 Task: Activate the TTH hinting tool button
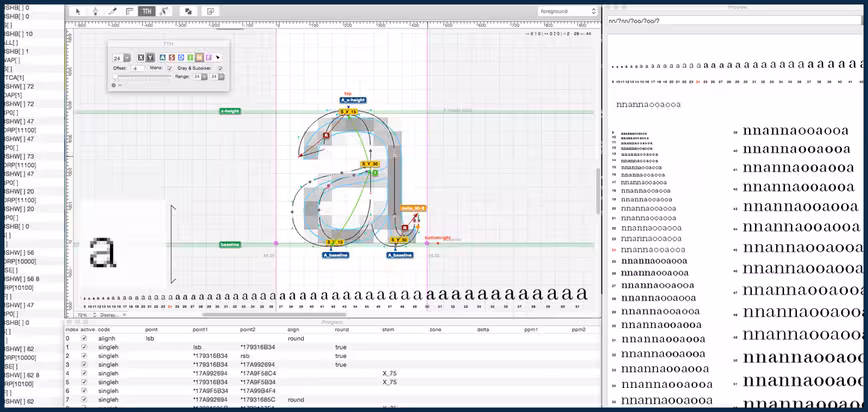click(x=146, y=11)
